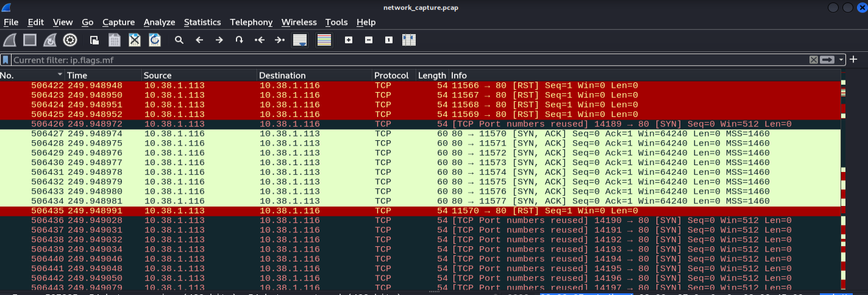Select packet 506436 row

tap(420, 221)
